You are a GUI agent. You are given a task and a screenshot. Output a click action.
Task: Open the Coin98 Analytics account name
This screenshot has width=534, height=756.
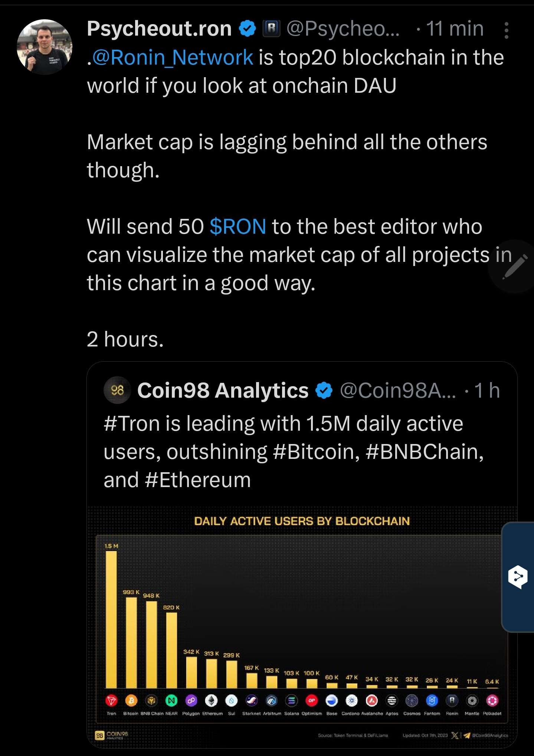point(223,391)
